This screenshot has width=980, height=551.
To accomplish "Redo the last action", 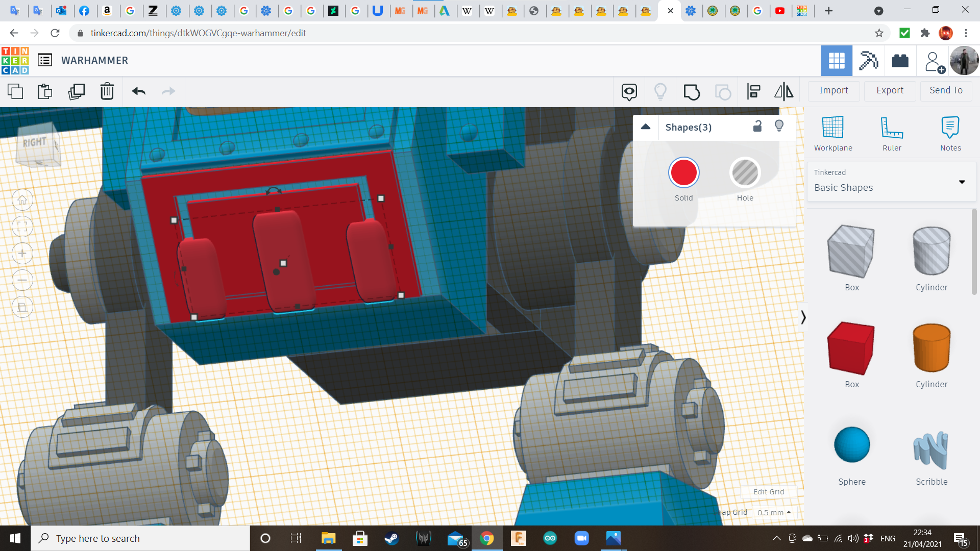I will 168,91.
